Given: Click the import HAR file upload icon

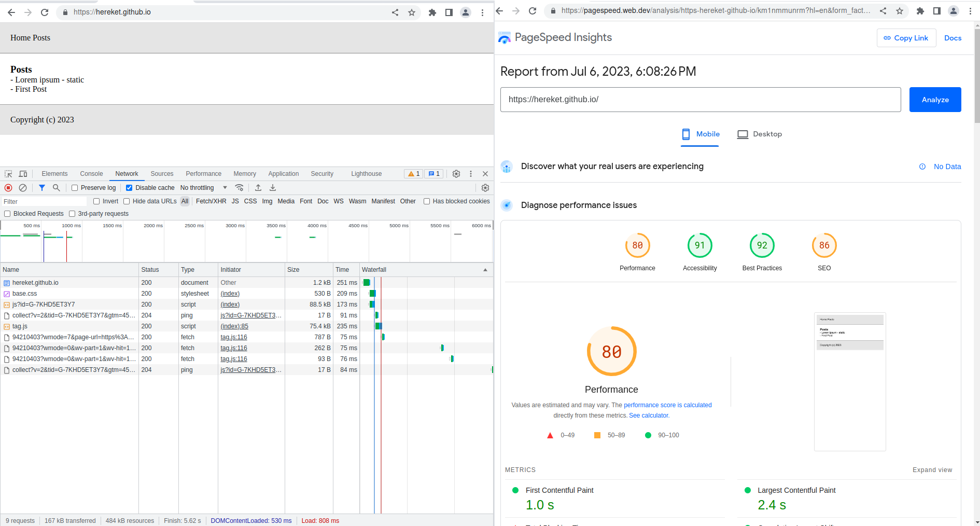Looking at the screenshot, I should tap(258, 188).
